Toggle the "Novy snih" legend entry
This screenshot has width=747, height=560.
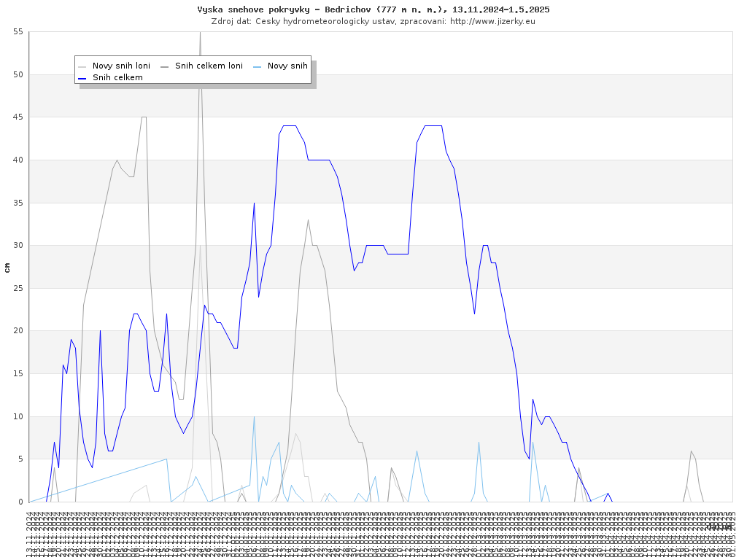(287, 66)
